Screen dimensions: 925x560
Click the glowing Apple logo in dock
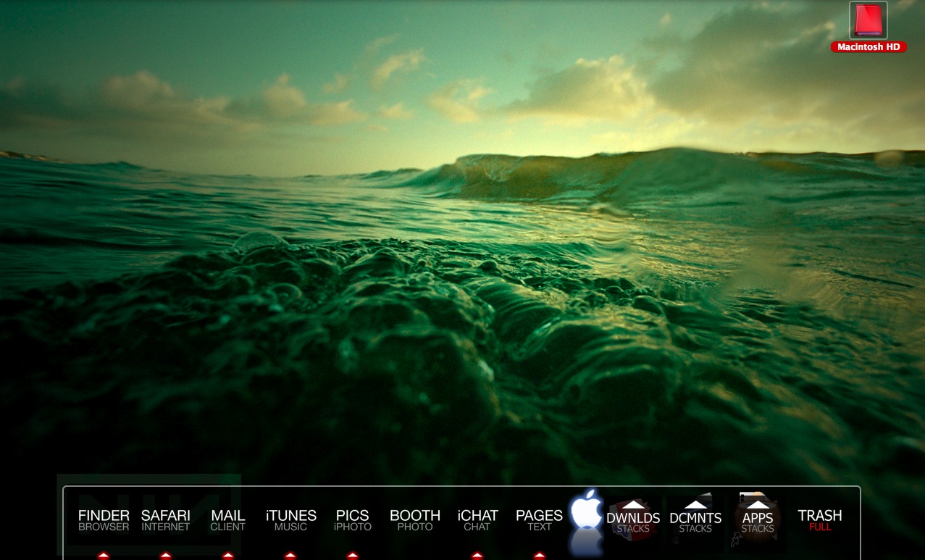point(587,510)
